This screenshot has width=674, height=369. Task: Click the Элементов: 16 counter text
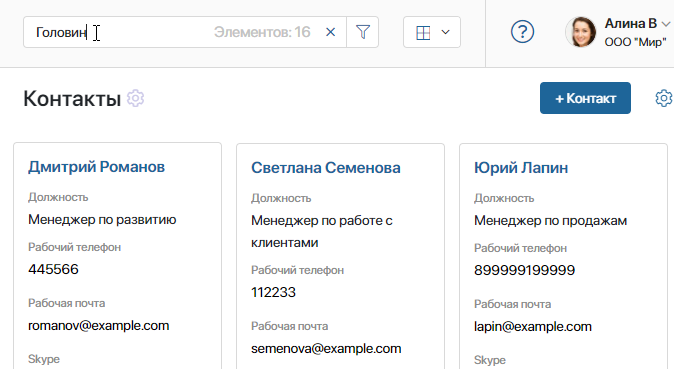pos(262,32)
